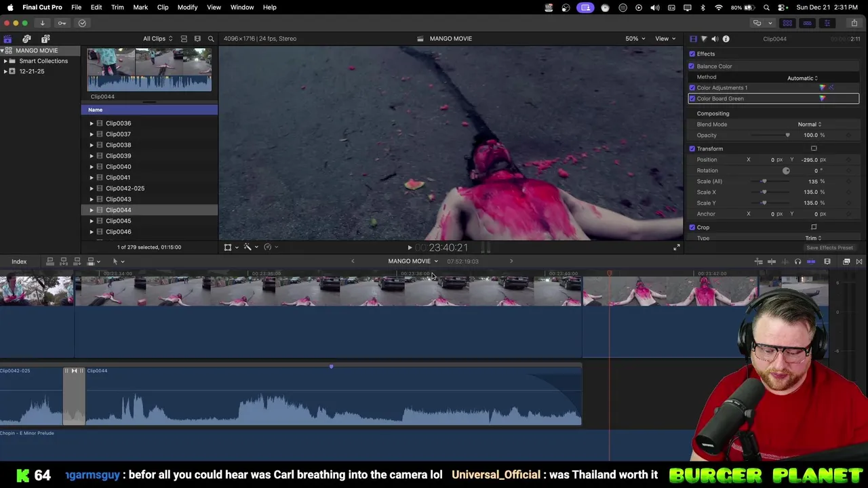Click the append clip edit icon
This screenshot has height=488, width=868.
(x=77, y=261)
